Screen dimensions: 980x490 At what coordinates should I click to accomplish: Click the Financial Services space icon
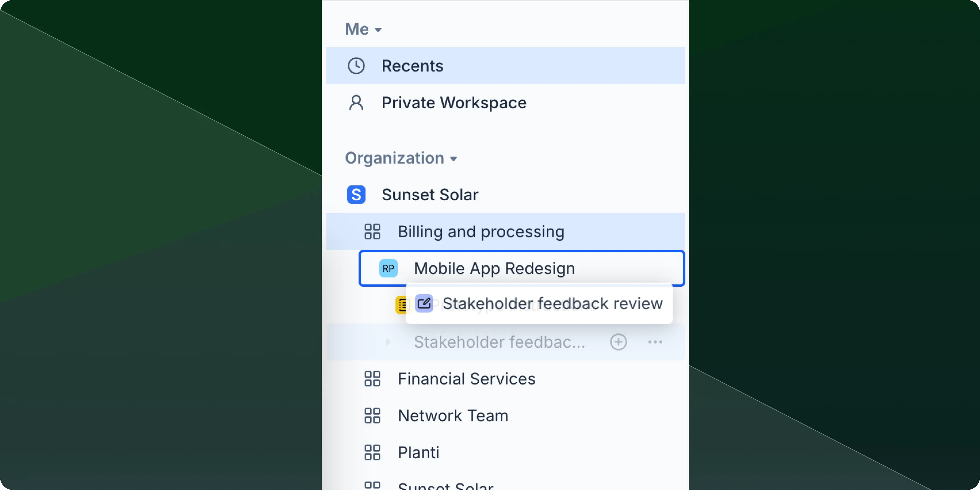pos(372,379)
